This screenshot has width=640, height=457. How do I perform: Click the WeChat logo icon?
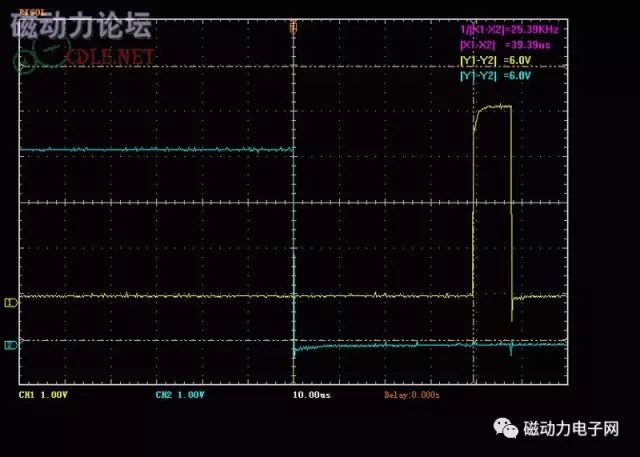click(x=505, y=428)
